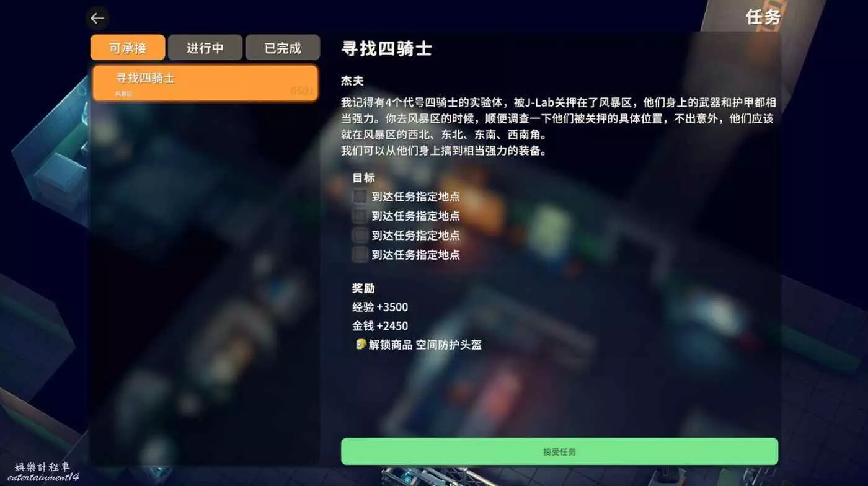The width and height of the screenshot is (868, 486).
Task: Tick the second 到达任务指定地点 checkbox
Action: pos(360,216)
